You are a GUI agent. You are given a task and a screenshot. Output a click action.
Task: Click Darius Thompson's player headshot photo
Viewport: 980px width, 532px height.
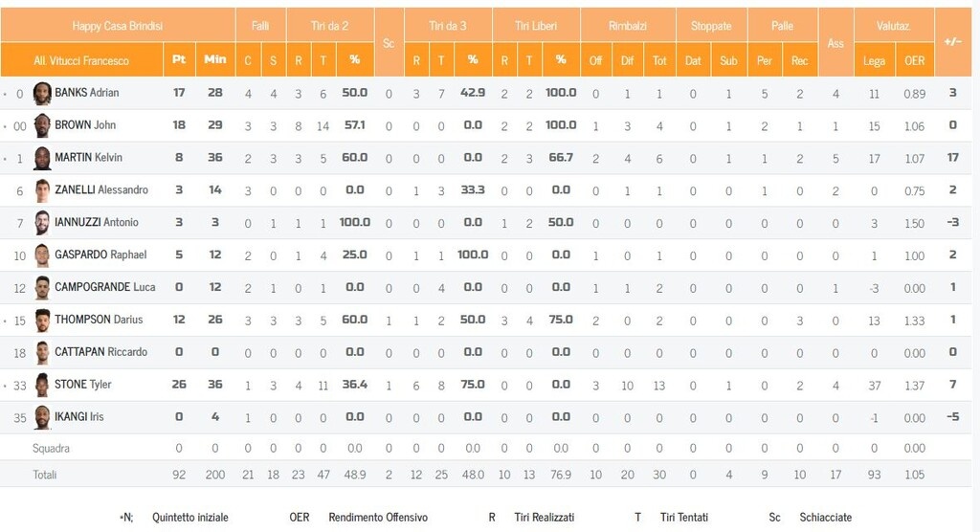[42, 321]
